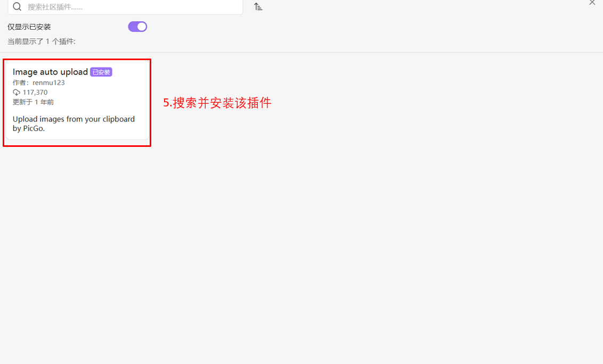Image resolution: width=603 pixels, height=364 pixels.
Task: Click the download cloud icon on plugin card
Action: click(16, 92)
